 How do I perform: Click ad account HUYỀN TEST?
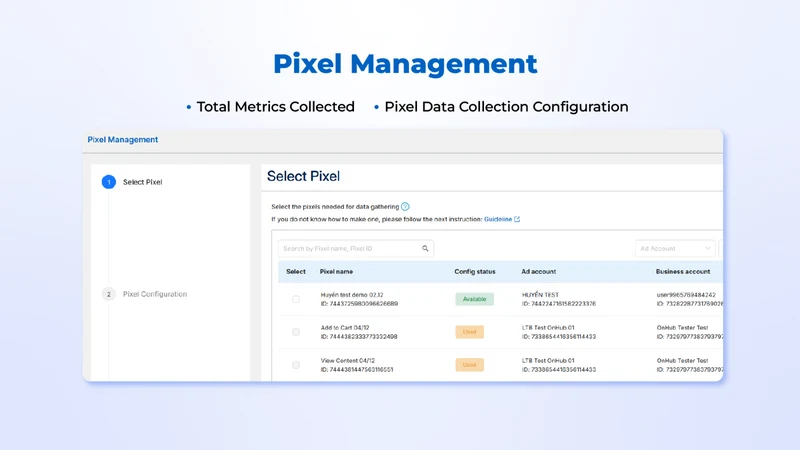[540, 295]
